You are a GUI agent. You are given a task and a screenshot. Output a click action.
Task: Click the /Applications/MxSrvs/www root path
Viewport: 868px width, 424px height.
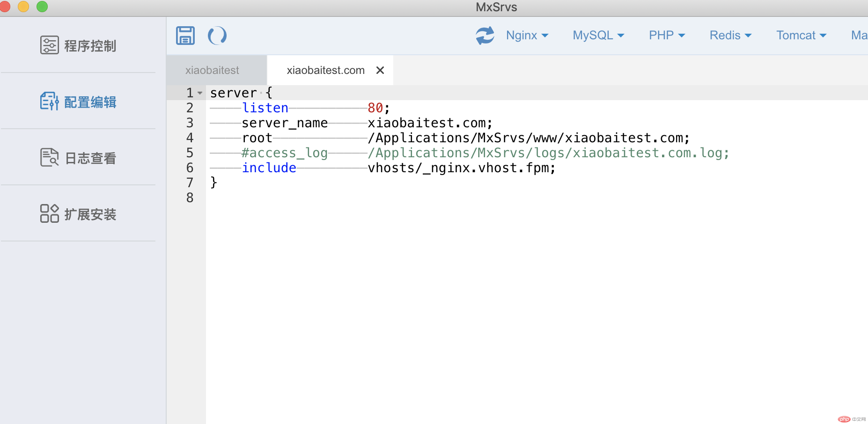(529, 138)
